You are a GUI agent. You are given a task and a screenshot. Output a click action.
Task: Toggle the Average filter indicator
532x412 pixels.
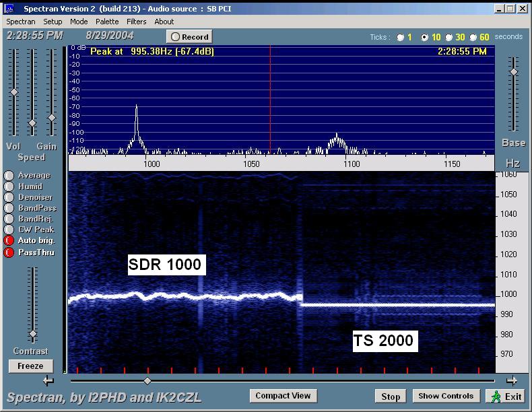point(9,175)
